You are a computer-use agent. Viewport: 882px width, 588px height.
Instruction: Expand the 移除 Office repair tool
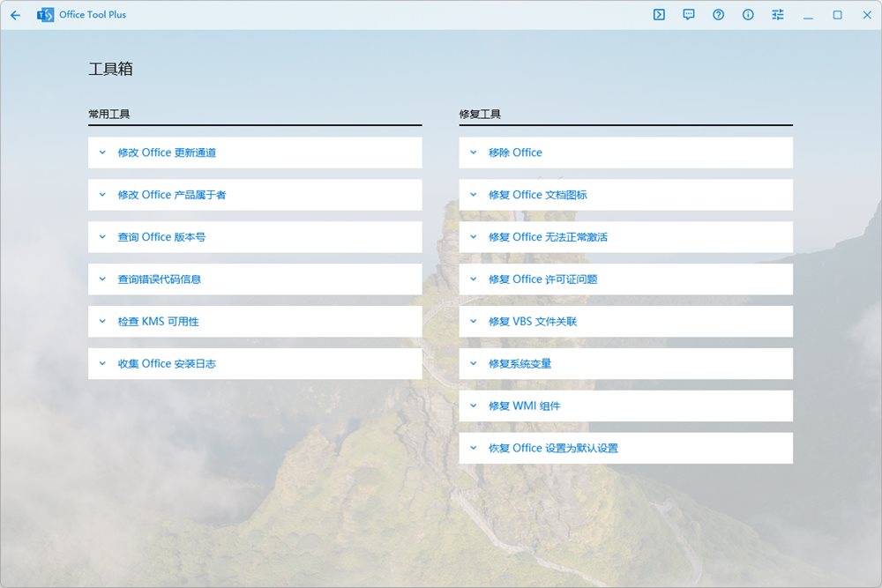click(x=625, y=153)
